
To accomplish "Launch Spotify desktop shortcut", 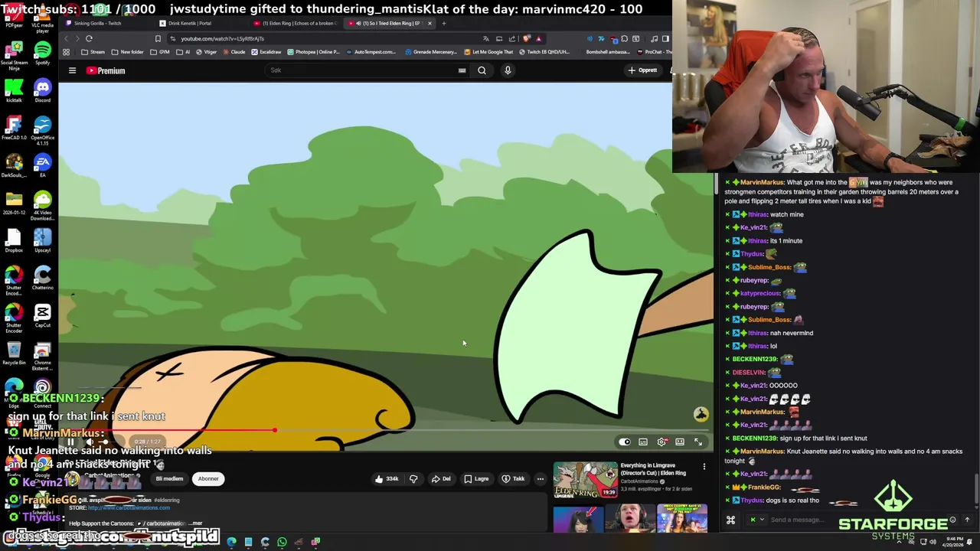I will [x=42, y=54].
